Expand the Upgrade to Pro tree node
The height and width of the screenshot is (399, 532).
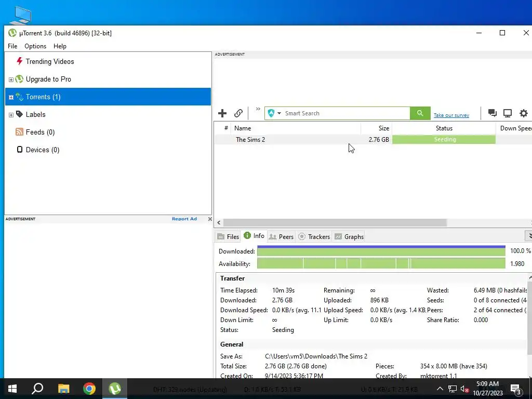click(11, 79)
